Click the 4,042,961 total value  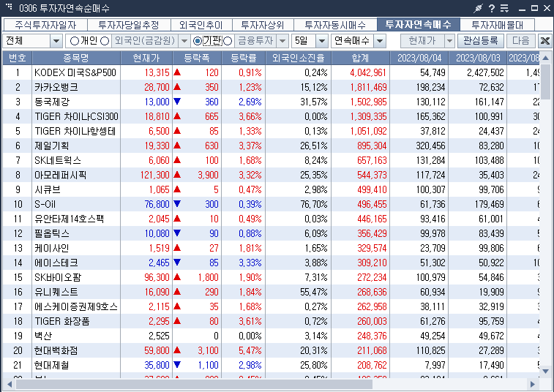click(368, 72)
